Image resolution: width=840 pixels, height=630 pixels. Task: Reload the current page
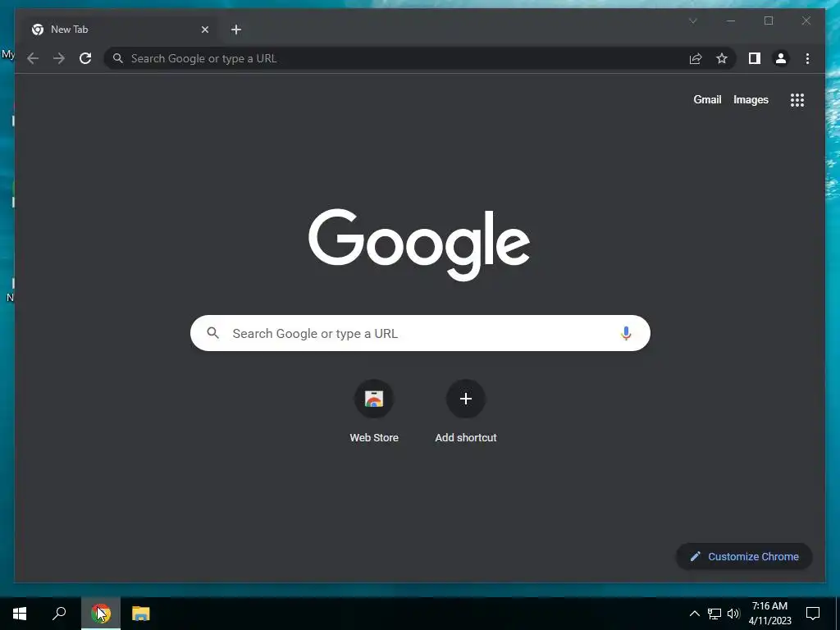(x=85, y=58)
